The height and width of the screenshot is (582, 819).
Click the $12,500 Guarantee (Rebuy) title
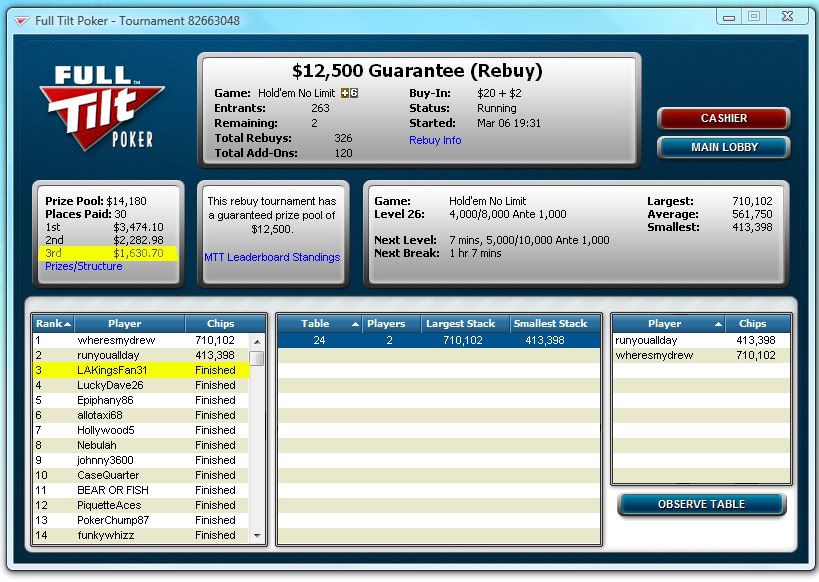417,71
